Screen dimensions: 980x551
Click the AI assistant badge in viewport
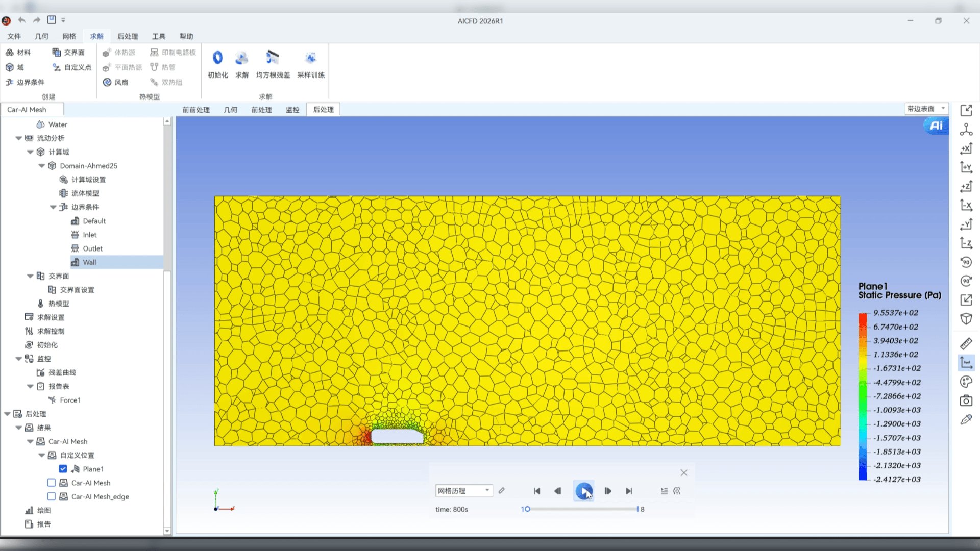936,126
